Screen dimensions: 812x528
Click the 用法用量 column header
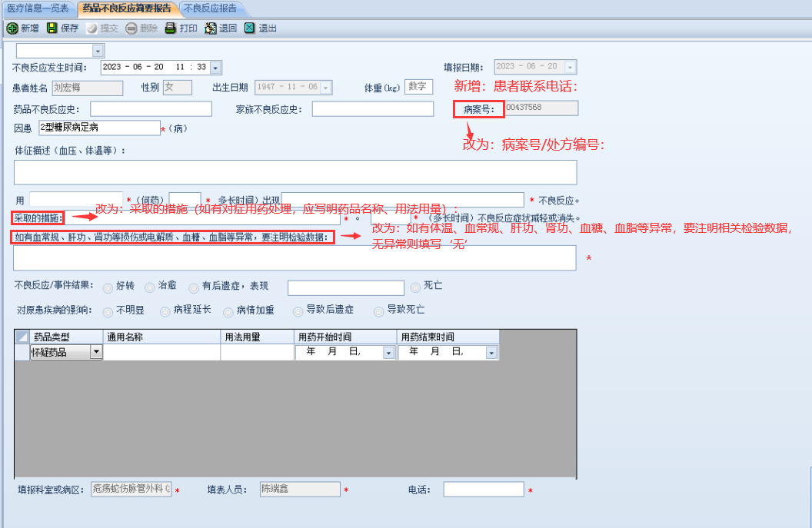(258, 337)
